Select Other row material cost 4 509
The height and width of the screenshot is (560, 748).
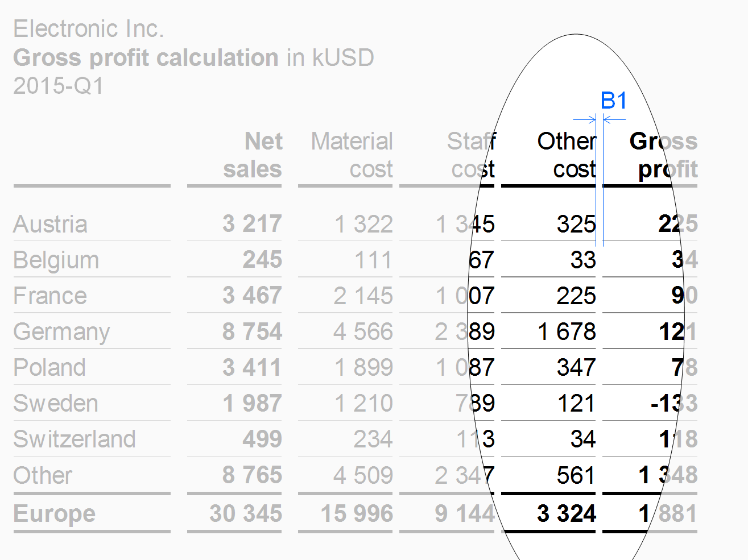[x=363, y=475]
